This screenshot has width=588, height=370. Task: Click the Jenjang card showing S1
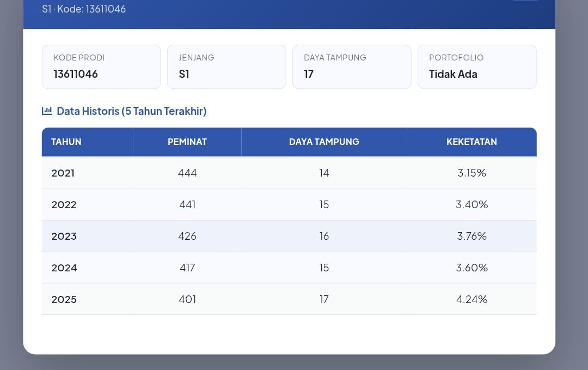tap(226, 67)
